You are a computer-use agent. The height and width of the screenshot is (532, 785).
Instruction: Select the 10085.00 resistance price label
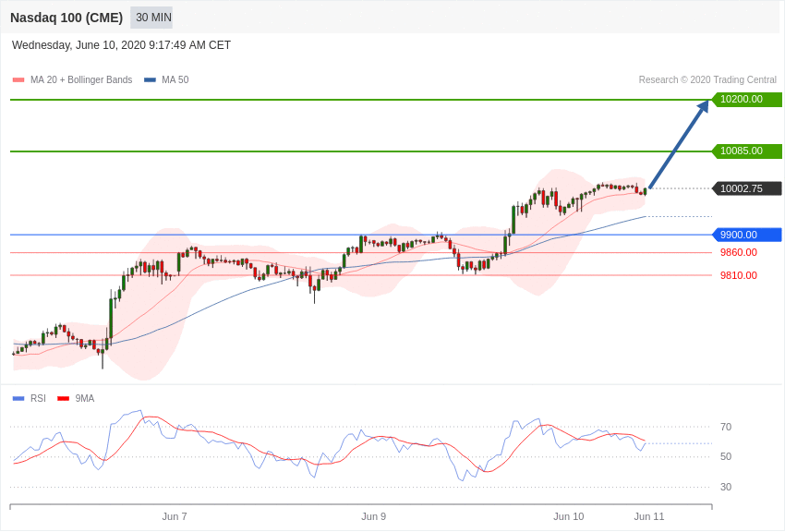(746, 151)
